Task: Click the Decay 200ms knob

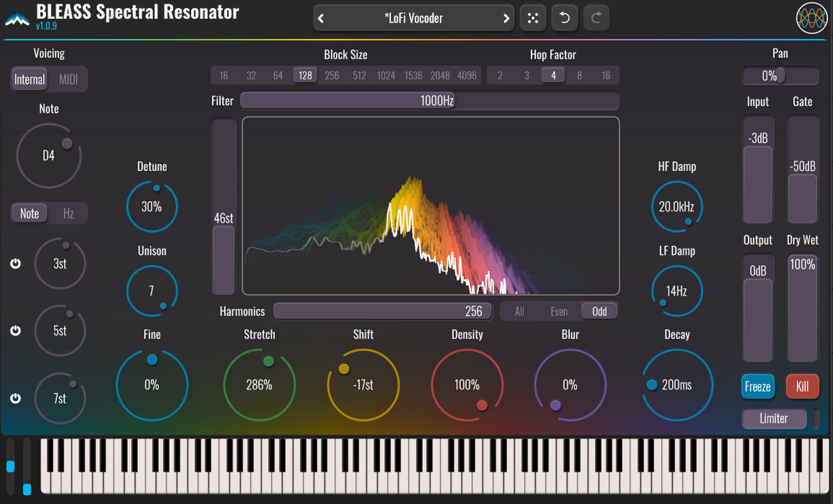Action: click(677, 385)
